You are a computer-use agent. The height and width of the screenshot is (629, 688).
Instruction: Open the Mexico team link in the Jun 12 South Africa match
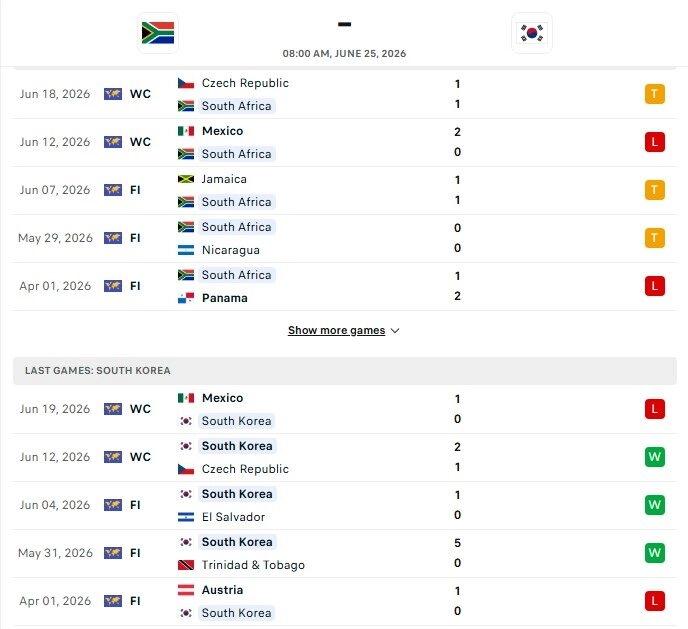point(222,131)
